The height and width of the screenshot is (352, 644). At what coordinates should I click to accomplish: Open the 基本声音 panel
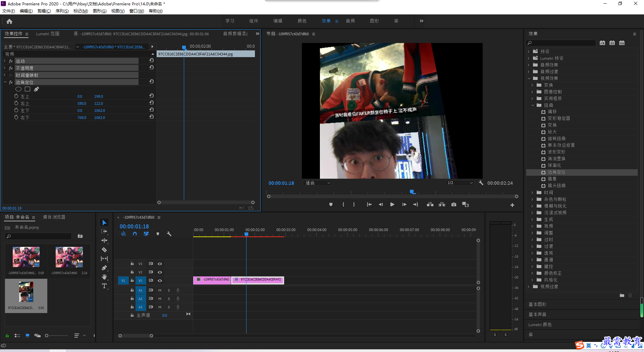pos(537,314)
